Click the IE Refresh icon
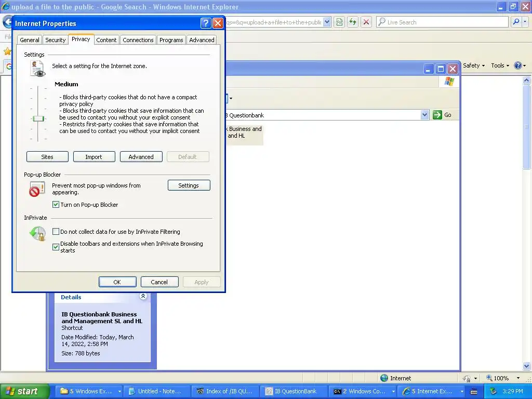 pos(353,22)
